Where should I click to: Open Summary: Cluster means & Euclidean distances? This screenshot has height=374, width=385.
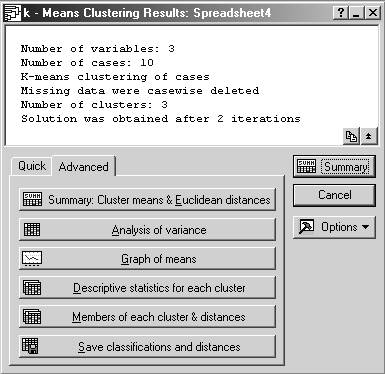click(147, 199)
